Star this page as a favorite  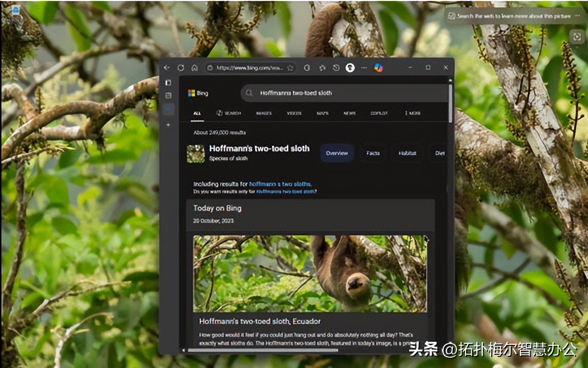point(290,68)
